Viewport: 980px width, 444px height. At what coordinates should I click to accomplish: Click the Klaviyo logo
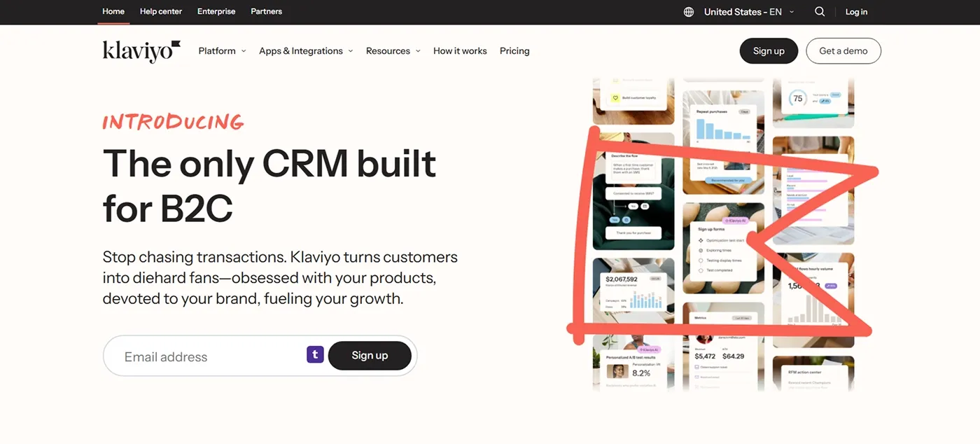click(x=141, y=51)
